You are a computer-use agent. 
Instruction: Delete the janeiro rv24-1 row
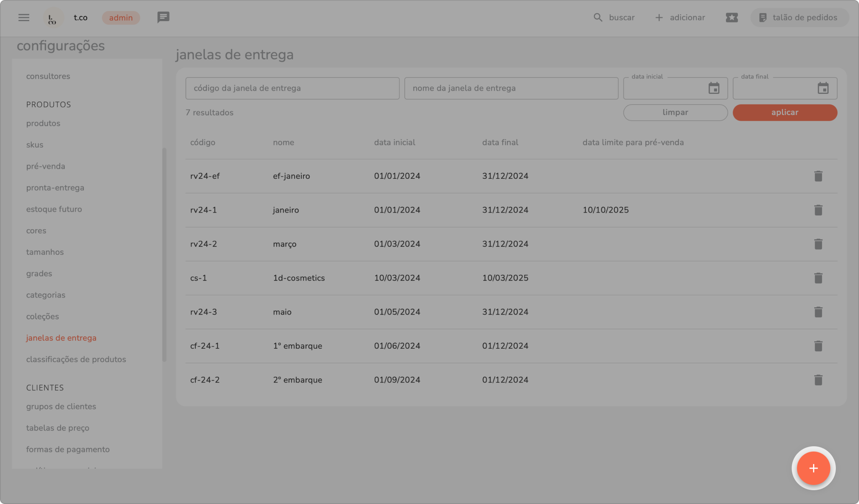click(x=818, y=210)
